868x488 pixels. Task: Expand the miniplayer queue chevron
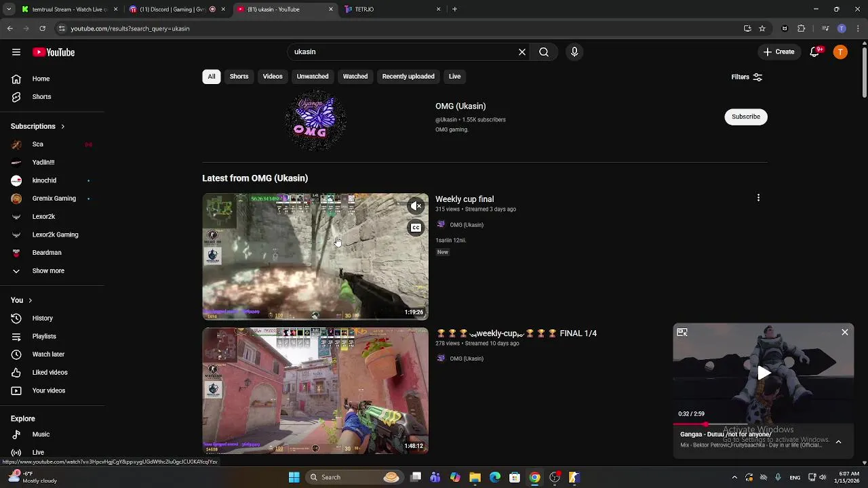coord(838,442)
